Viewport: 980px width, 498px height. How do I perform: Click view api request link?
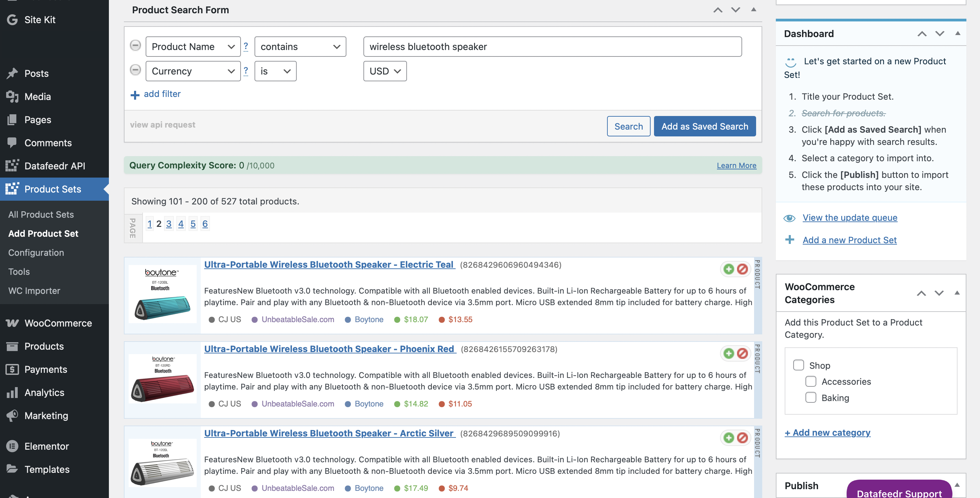162,124
